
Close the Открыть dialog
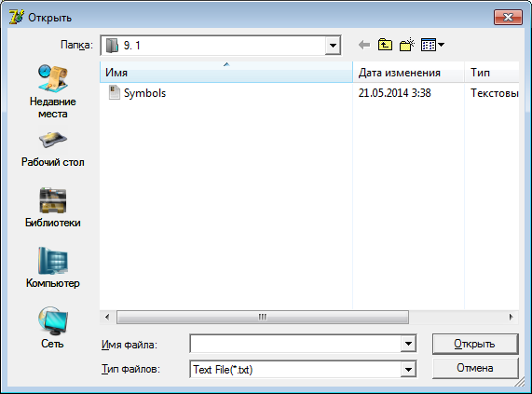(508, 18)
